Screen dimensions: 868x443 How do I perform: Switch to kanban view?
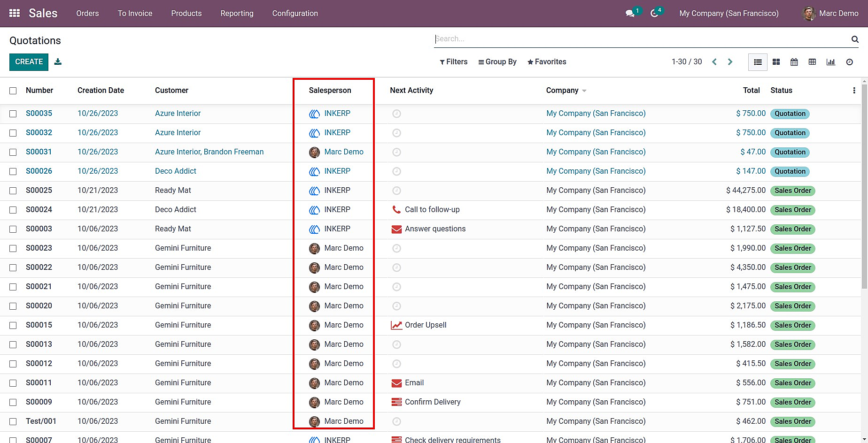tap(776, 62)
